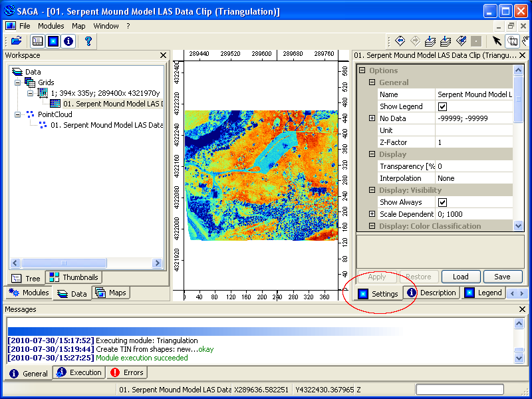Click the Save button in Settings panel
The width and height of the screenshot is (532, 399).
[503, 277]
